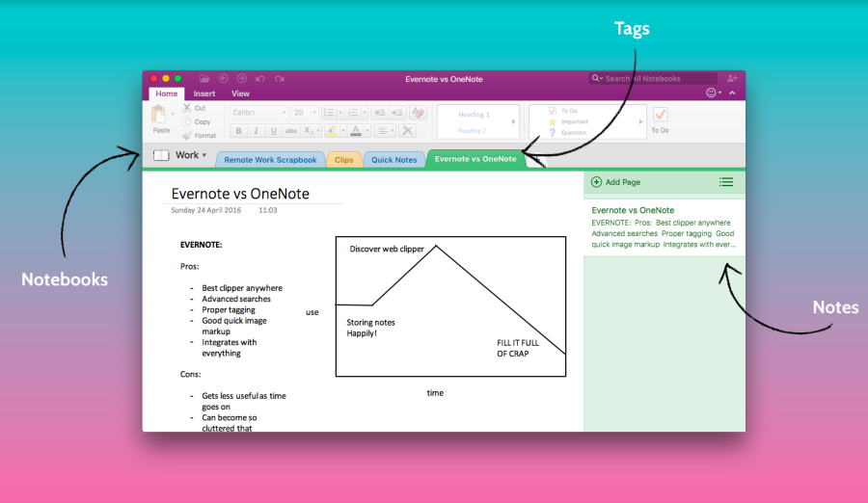Select the Question mark tag

point(567,132)
